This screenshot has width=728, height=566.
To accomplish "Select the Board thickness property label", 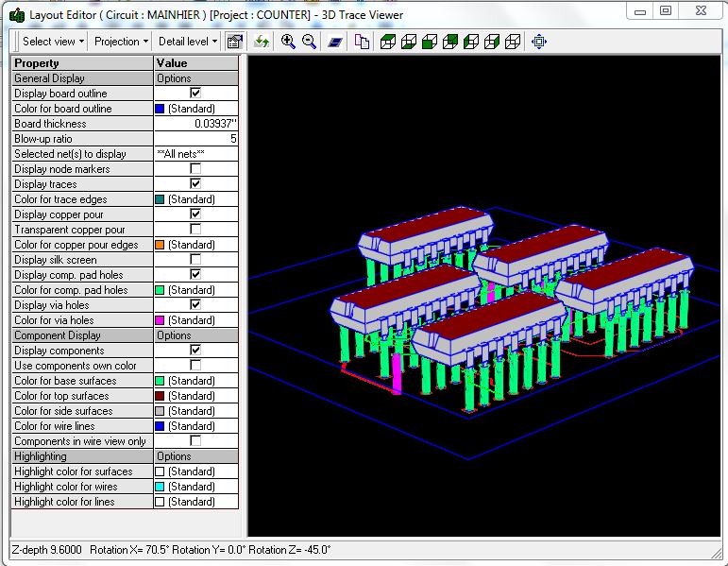I will click(x=50, y=124).
